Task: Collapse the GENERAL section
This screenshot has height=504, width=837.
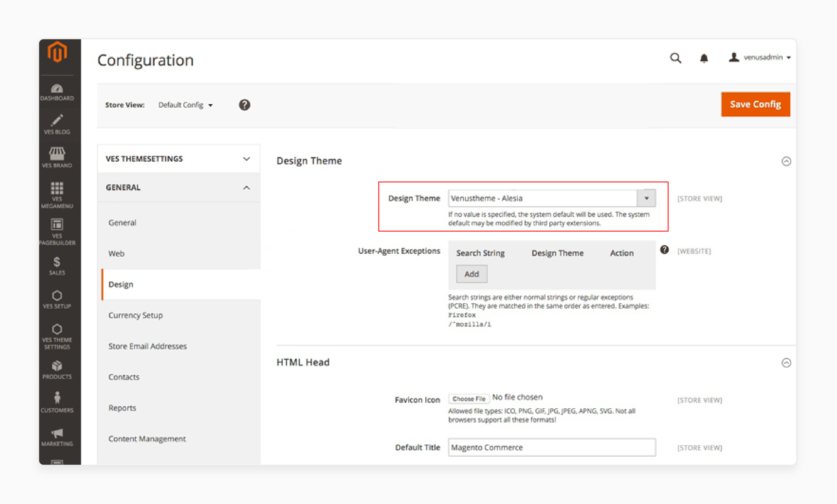Action: pyautogui.click(x=179, y=187)
